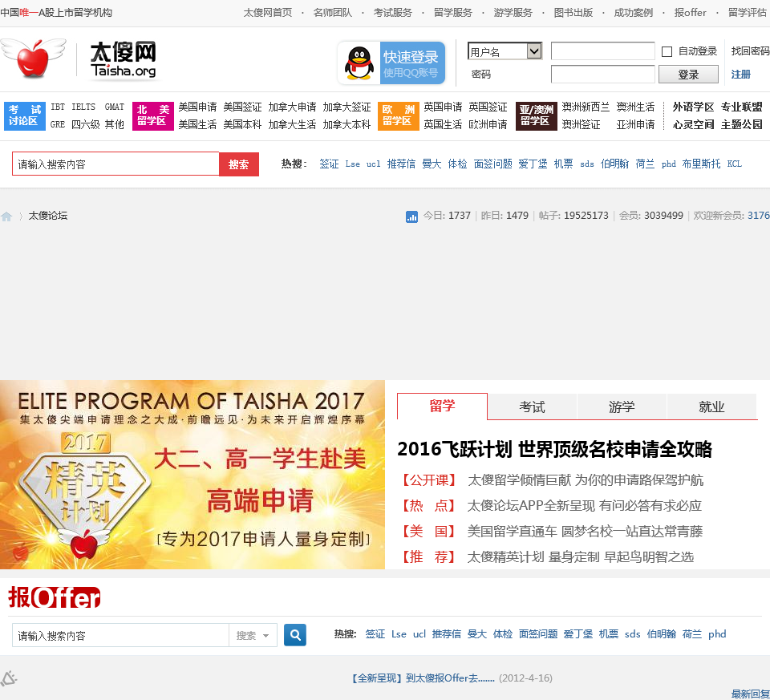Viewport: 770px width, 700px height.
Task: Open the GMAT forum link
Action: coord(115,107)
